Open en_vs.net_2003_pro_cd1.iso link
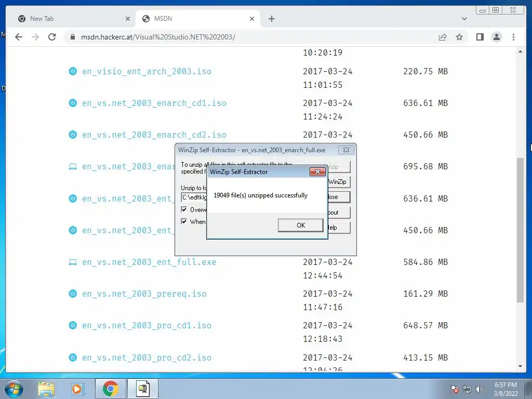 pos(147,326)
